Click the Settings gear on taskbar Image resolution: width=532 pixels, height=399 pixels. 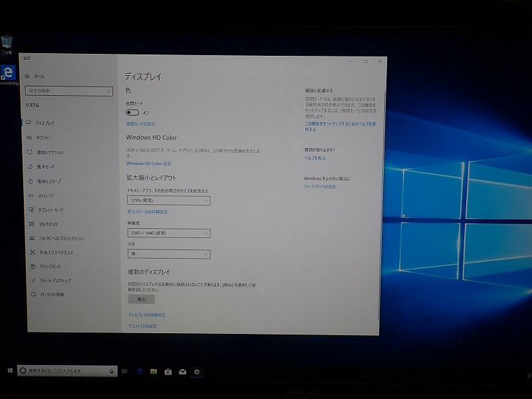(197, 372)
